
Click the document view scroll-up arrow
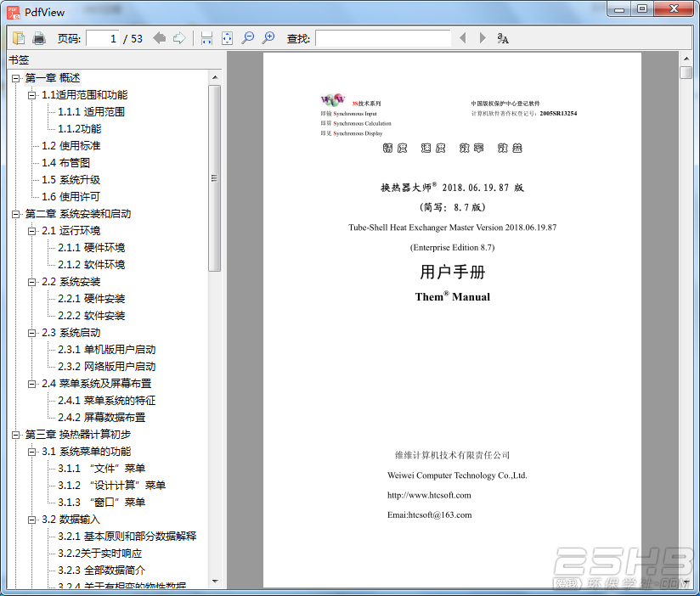(686, 59)
